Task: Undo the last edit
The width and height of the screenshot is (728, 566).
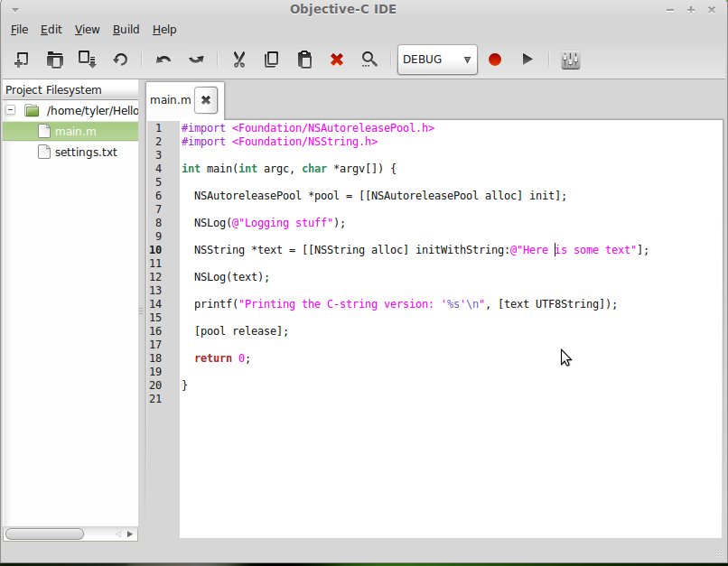Action: 163,60
